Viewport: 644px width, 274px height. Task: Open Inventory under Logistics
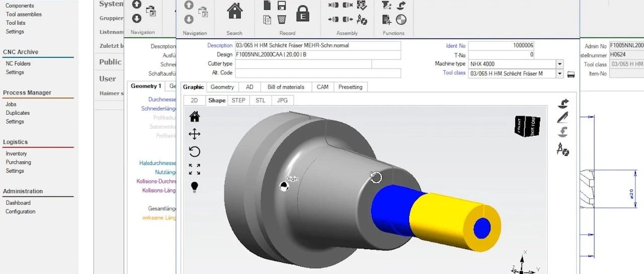(x=16, y=154)
